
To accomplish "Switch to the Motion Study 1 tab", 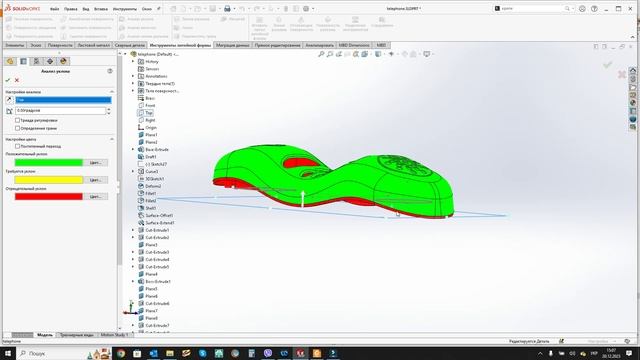I will [x=114, y=335].
